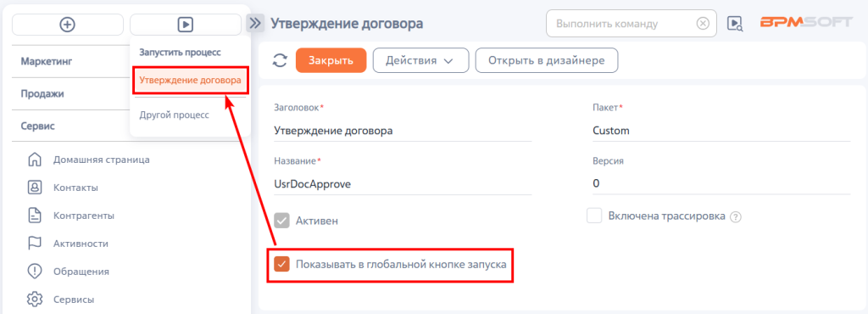The image size is (868, 314).
Task: Click tracing help question mark icon
Action: coord(735,217)
